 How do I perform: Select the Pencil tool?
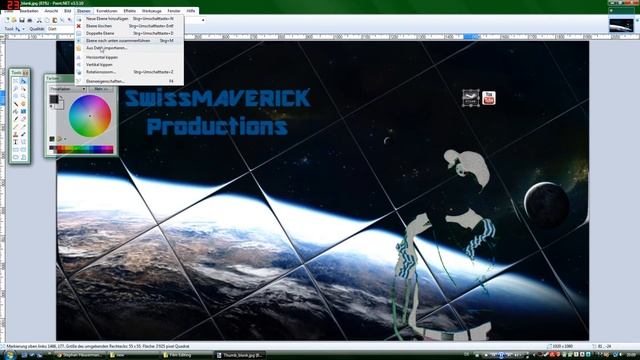16,127
